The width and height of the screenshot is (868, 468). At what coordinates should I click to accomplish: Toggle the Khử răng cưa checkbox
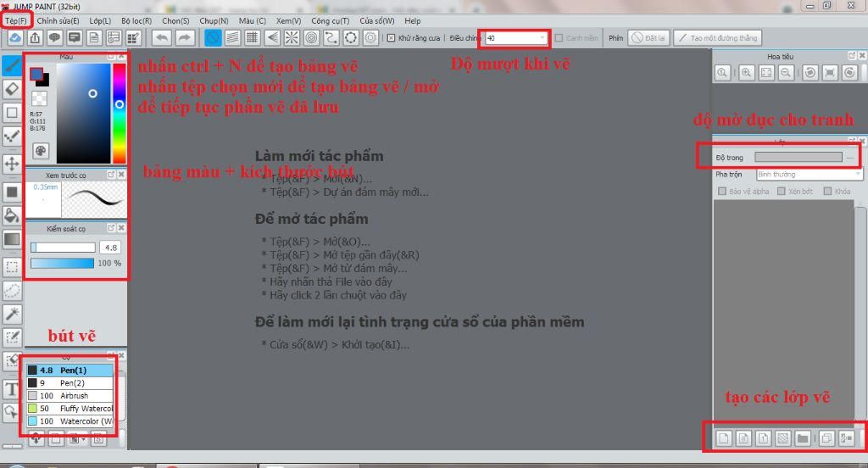point(391,37)
